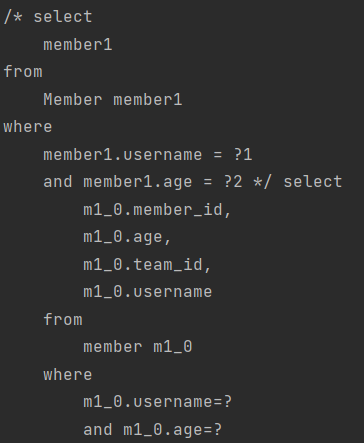Click the 'm1_0.age,' column line
This screenshot has height=443, width=364.
[127, 238]
